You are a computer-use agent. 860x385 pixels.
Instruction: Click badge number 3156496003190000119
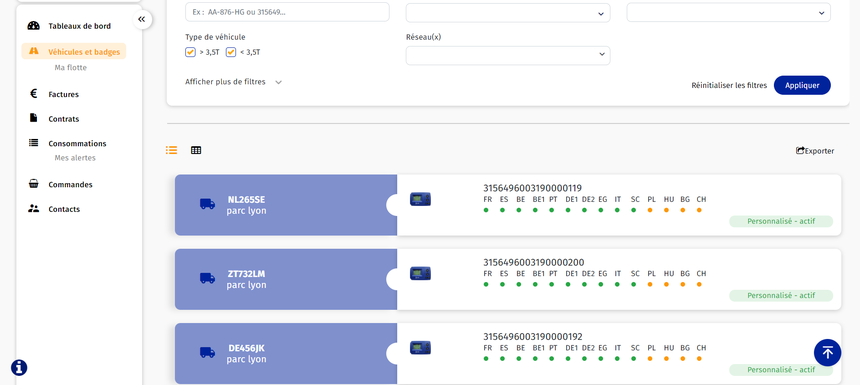point(533,188)
